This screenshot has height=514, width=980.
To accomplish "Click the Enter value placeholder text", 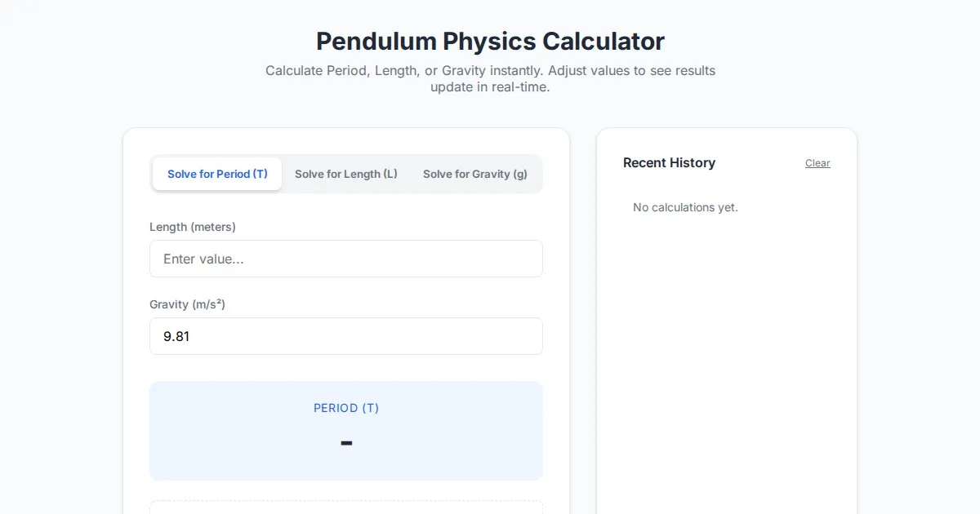I will tap(203, 259).
